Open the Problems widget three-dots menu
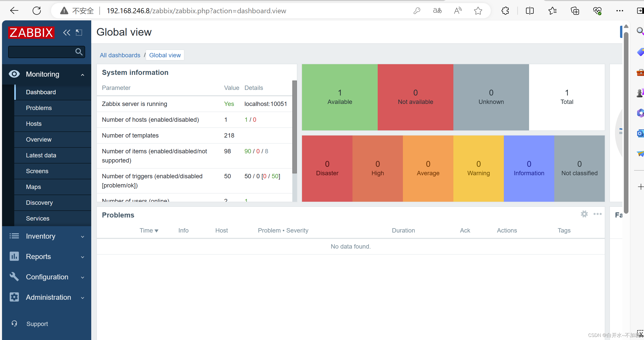The width and height of the screenshot is (644, 340). point(597,214)
